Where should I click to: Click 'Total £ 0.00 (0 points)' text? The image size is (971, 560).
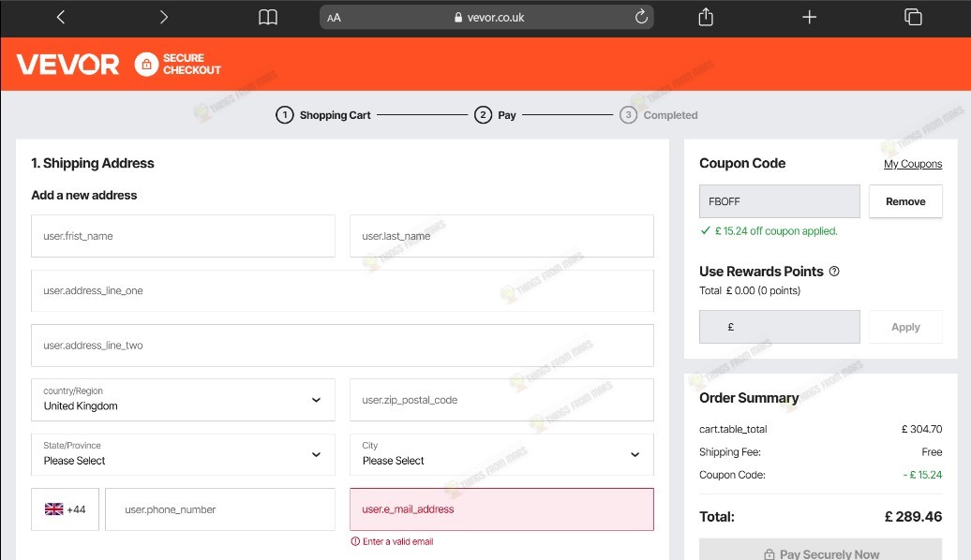click(750, 291)
